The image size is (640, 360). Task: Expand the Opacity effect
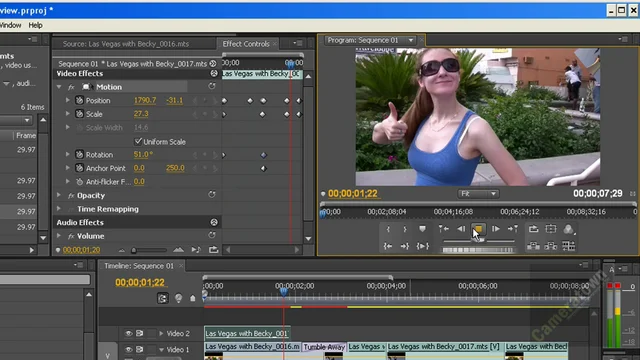[59, 195]
